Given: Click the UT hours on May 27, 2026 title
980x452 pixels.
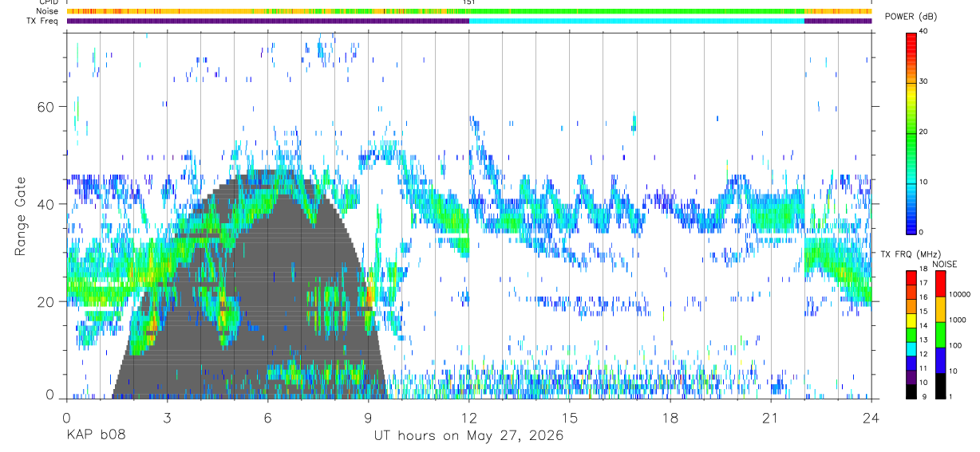Looking at the screenshot, I should coord(468,435).
